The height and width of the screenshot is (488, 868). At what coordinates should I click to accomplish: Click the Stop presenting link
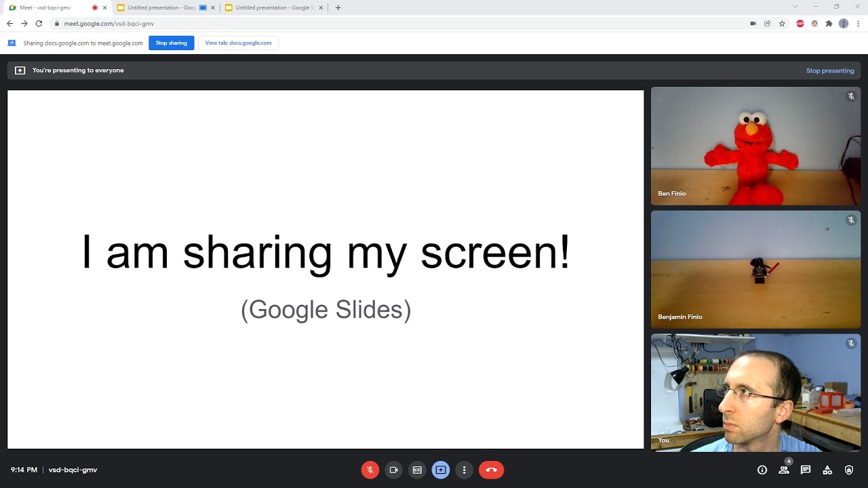pyautogui.click(x=830, y=70)
